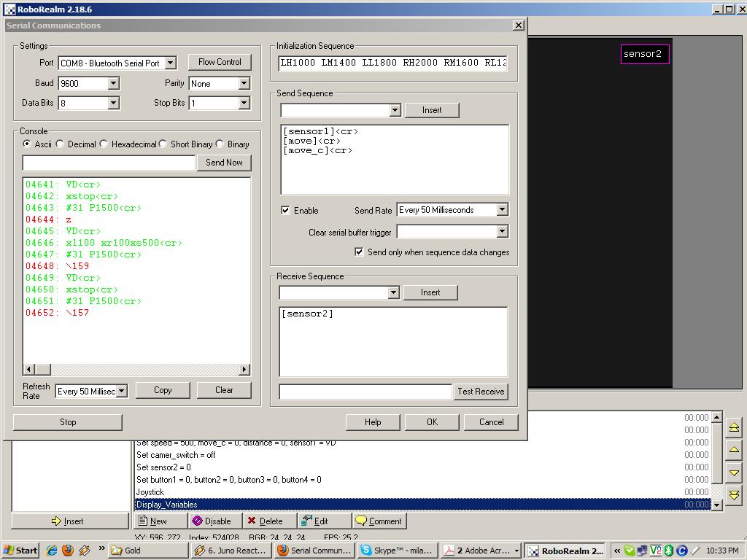Click the Disable module button
Screen dimensions: 747x560
[x=211, y=521]
